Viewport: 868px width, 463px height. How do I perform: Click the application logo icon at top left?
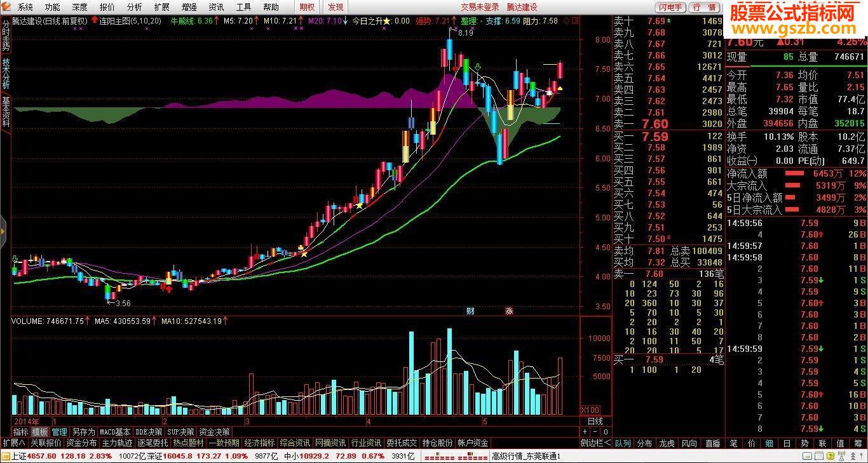coord(6,7)
